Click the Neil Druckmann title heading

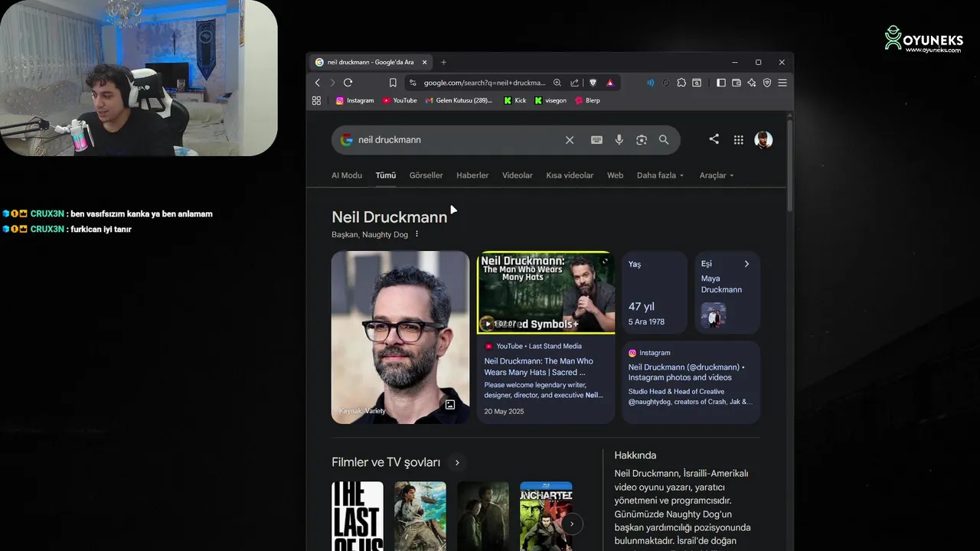pyautogui.click(x=390, y=217)
